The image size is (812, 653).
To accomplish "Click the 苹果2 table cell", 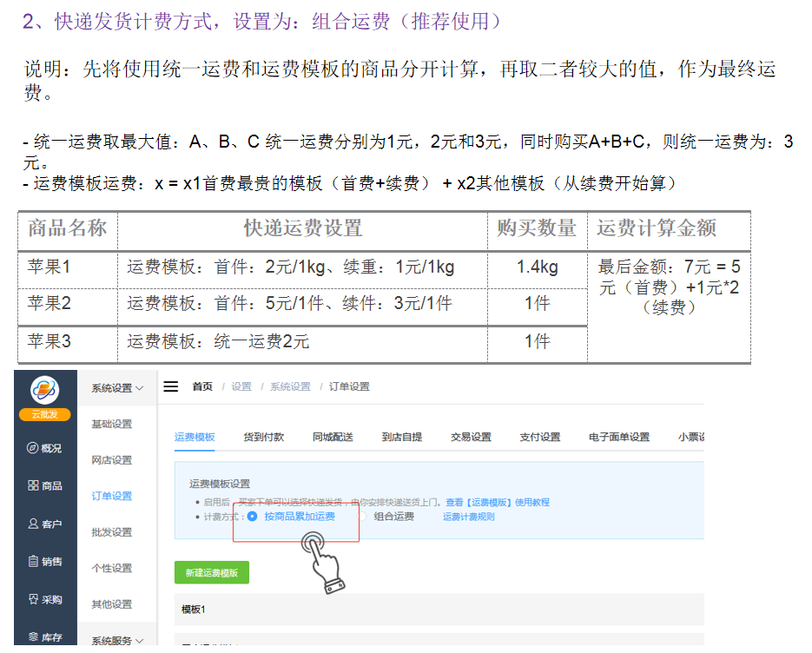I will (x=68, y=307).
